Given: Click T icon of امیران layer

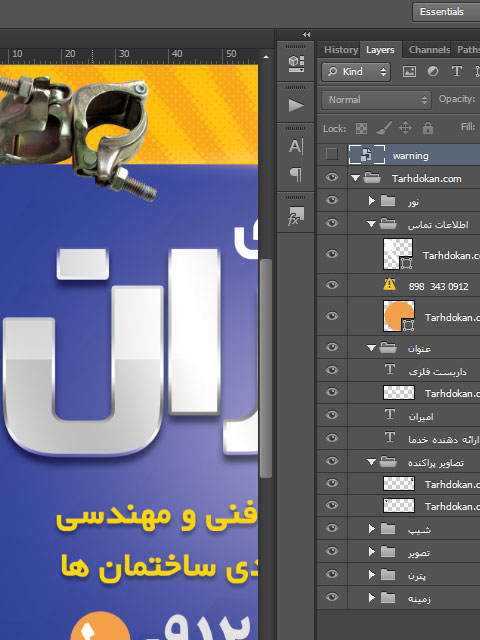Looking at the screenshot, I should click(390, 415).
